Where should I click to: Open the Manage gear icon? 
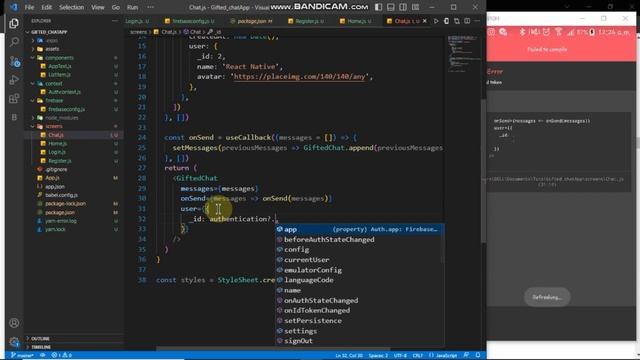[14, 342]
